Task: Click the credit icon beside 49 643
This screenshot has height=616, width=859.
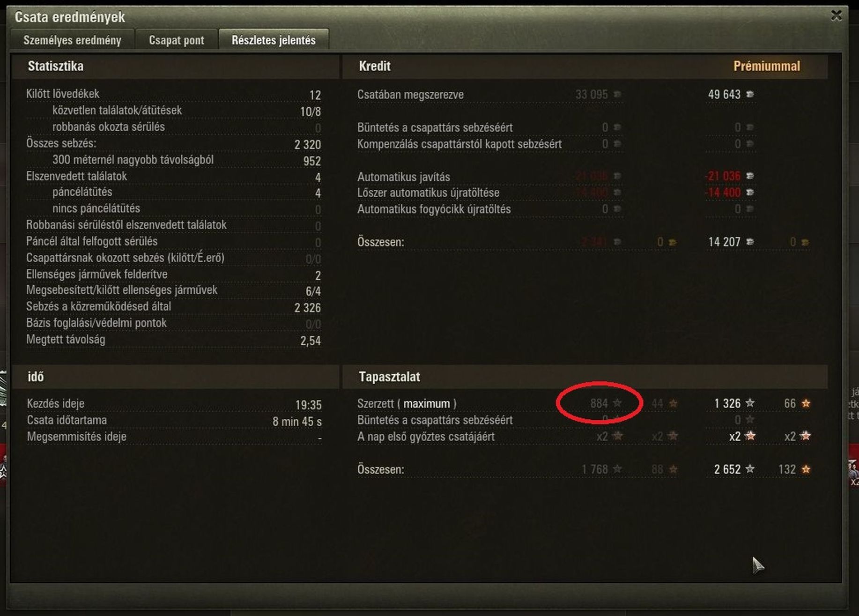Action: coord(750,94)
